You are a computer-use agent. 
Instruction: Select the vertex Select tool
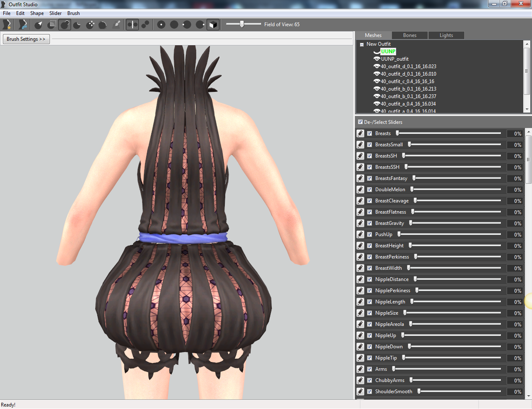(39, 25)
